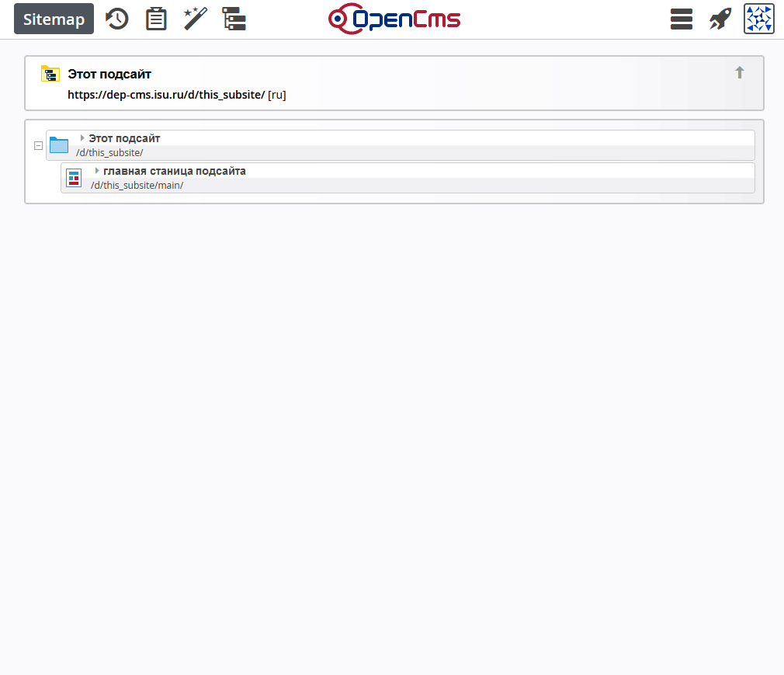Select the magic wand toolbar icon
Screen dimensions: 784x675
coord(194,19)
